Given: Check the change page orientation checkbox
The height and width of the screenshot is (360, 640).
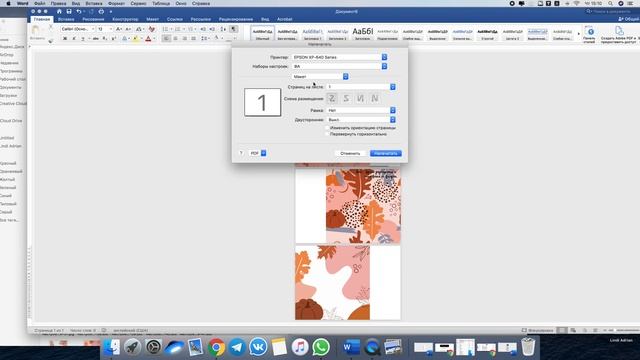Looking at the screenshot, I should tap(327, 128).
